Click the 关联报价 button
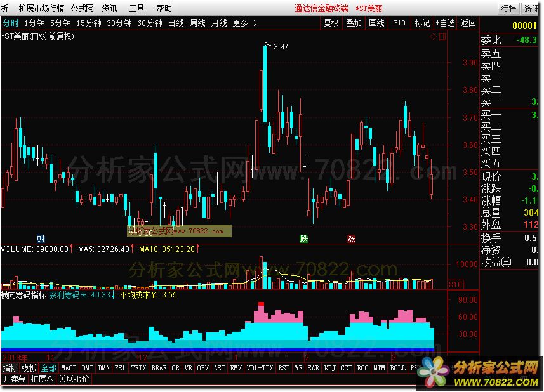Screen dimensions: 544x392 [x=74, y=379]
